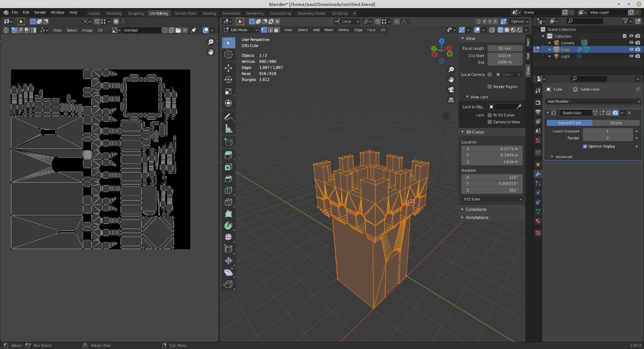
Task: Switch to the Shading workspace tab
Action: (x=209, y=13)
